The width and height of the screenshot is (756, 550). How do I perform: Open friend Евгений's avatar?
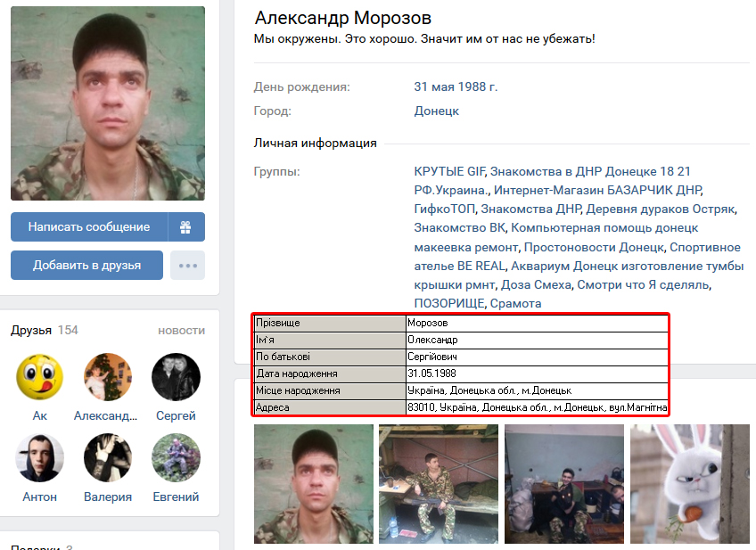click(176, 457)
